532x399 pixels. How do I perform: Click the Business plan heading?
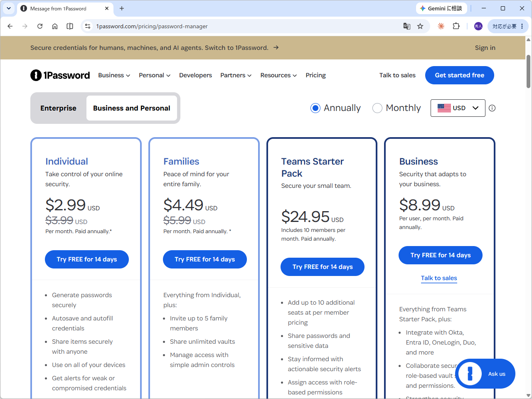point(419,161)
